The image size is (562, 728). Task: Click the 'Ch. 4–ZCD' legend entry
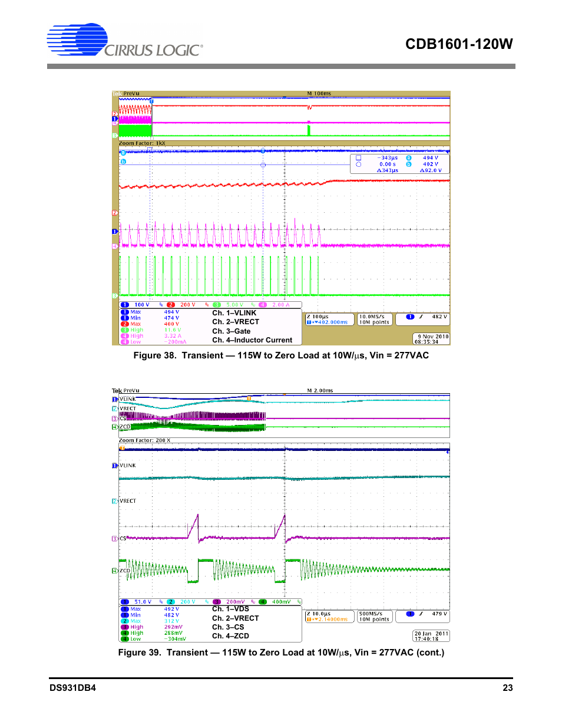230,636
